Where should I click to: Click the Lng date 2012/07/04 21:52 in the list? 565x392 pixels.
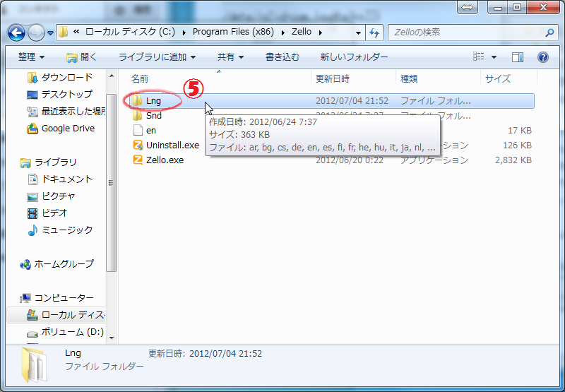pyautogui.click(x=352, y=101)
